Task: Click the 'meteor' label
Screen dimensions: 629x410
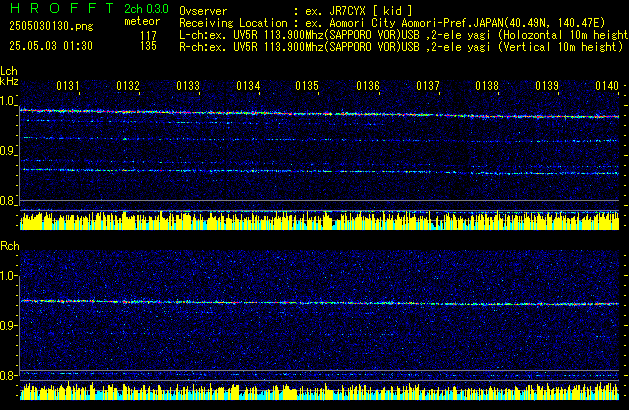Action: tap(142, 21)
